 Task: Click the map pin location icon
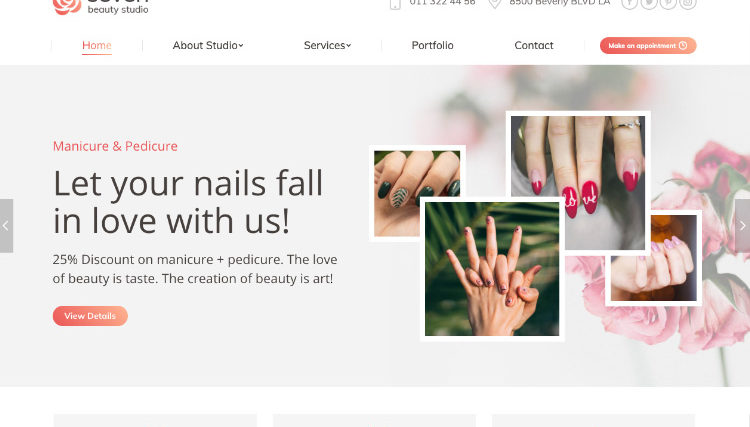coord(495,3)
